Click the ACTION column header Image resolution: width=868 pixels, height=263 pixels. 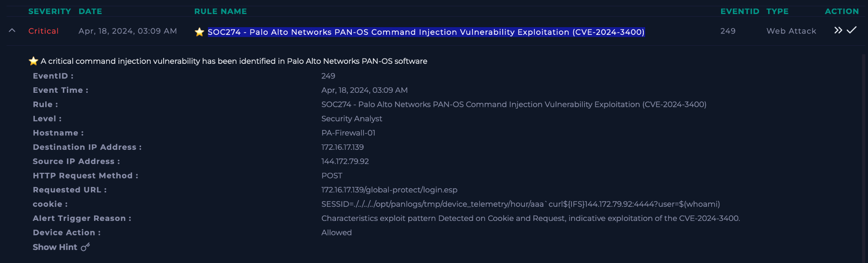click(842, 11)
